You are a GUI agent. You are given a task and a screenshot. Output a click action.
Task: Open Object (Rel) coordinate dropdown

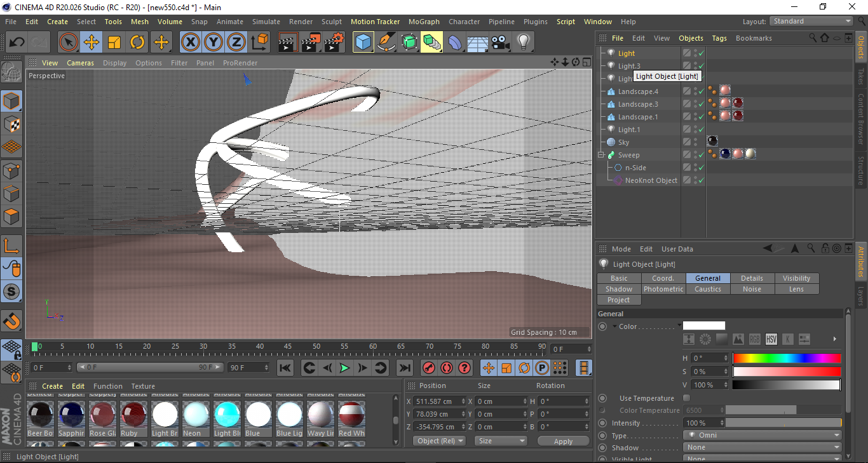(x=440, y=441)
